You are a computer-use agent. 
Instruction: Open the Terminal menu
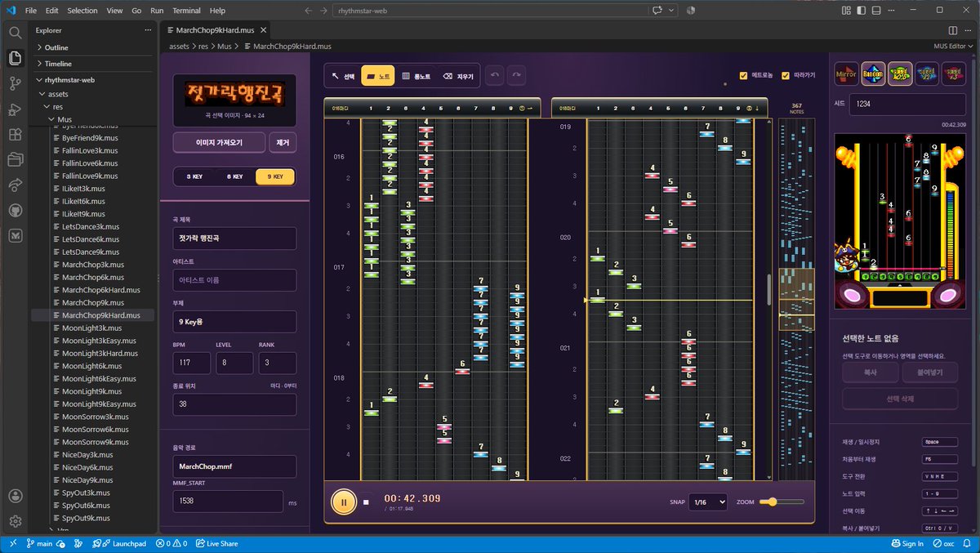pos(186,11)
